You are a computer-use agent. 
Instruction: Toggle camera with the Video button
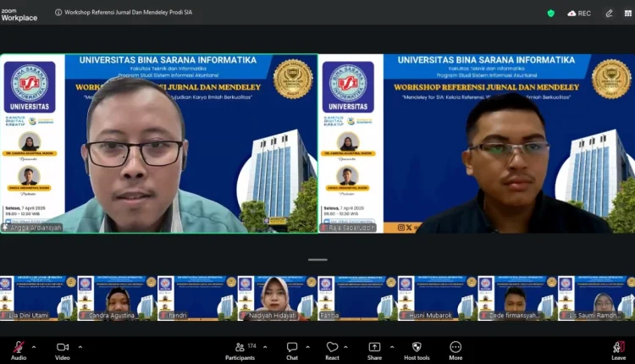[x=63, y=350]
